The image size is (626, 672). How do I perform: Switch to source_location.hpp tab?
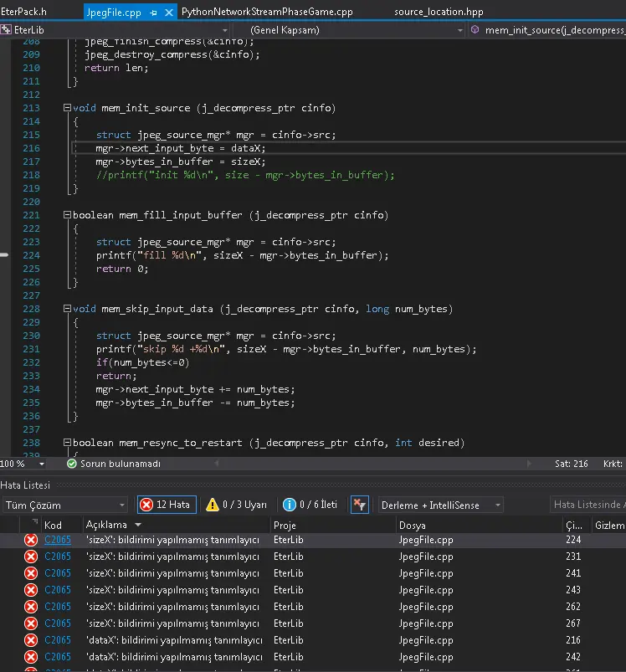pos(438,13)
